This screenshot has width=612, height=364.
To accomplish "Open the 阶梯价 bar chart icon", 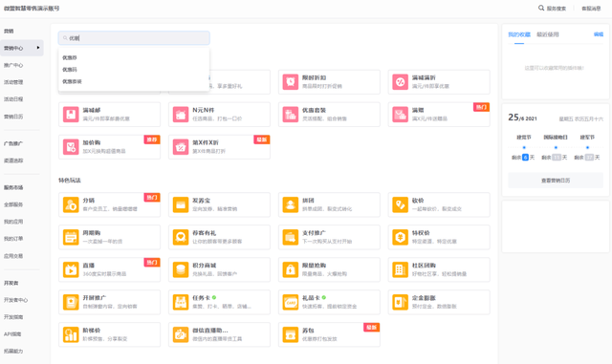I will (71, 334).
